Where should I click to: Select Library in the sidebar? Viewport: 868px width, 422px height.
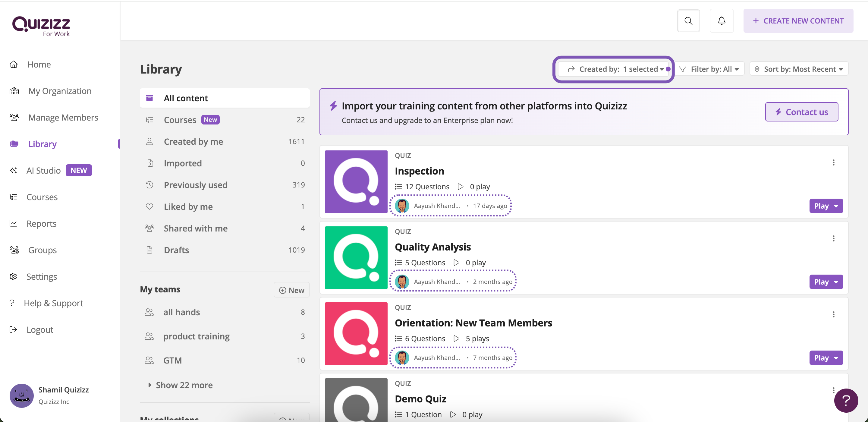pos(33,144)
